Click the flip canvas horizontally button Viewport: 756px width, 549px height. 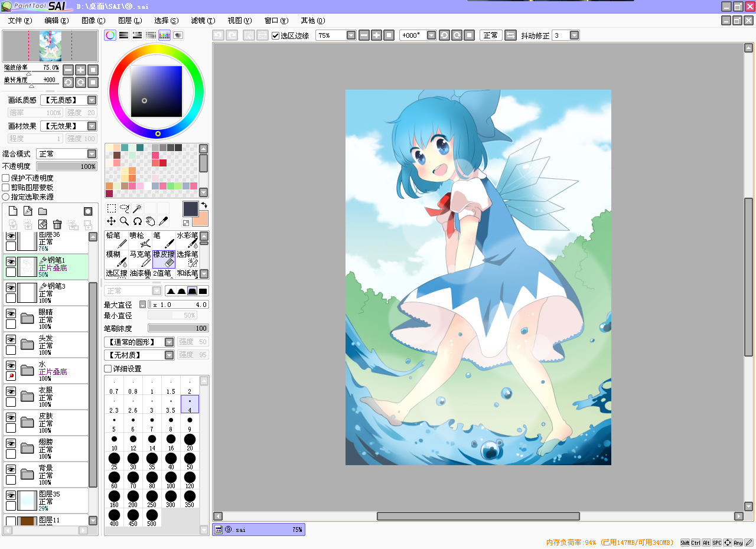coord(511,35)
